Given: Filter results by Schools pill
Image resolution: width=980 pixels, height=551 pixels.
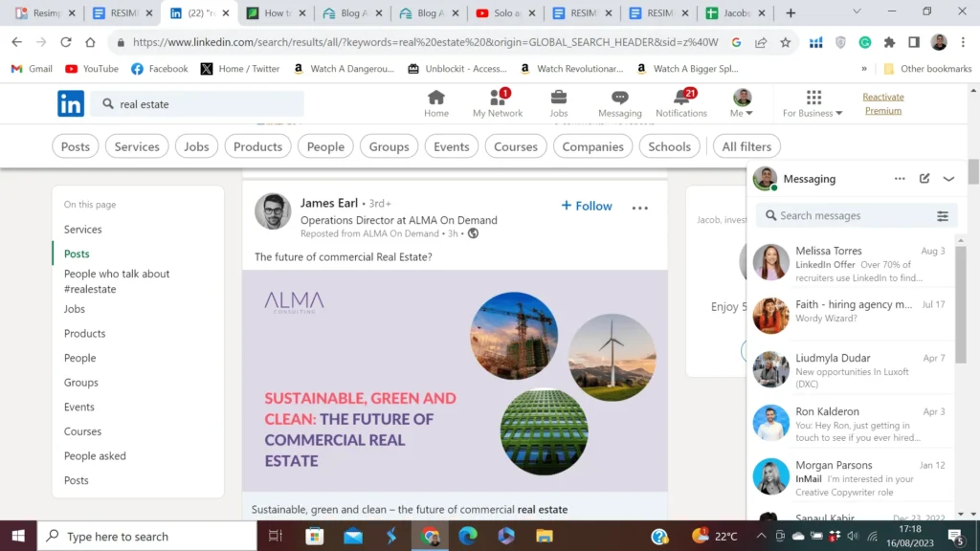Looking at the screenshot, I should tap(669, 146).
